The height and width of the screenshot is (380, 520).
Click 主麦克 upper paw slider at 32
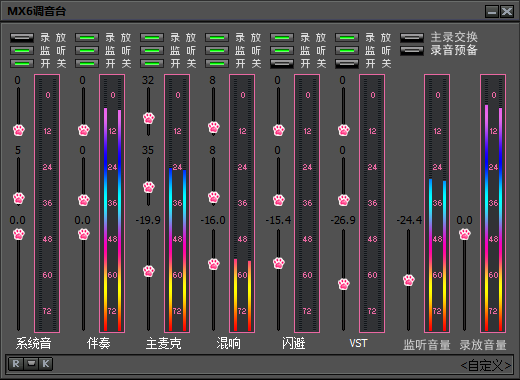point(149,118)
